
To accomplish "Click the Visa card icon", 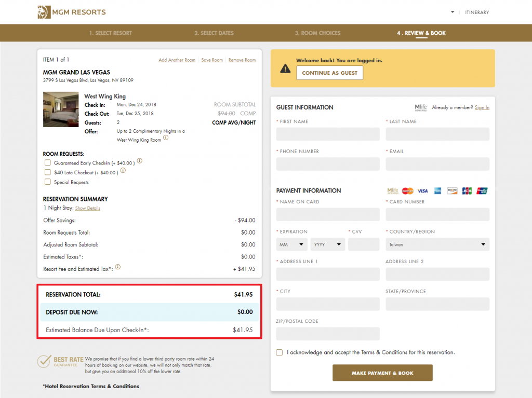I will 422,191.
